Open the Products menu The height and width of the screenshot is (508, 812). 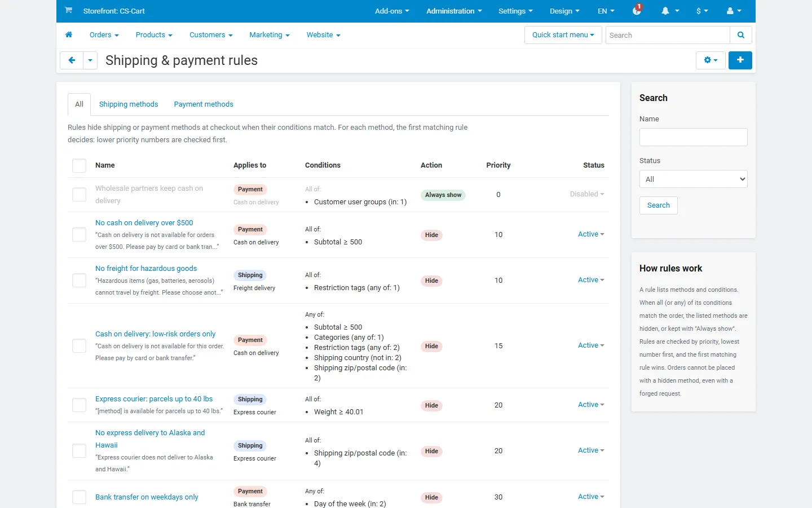point(154,35)
